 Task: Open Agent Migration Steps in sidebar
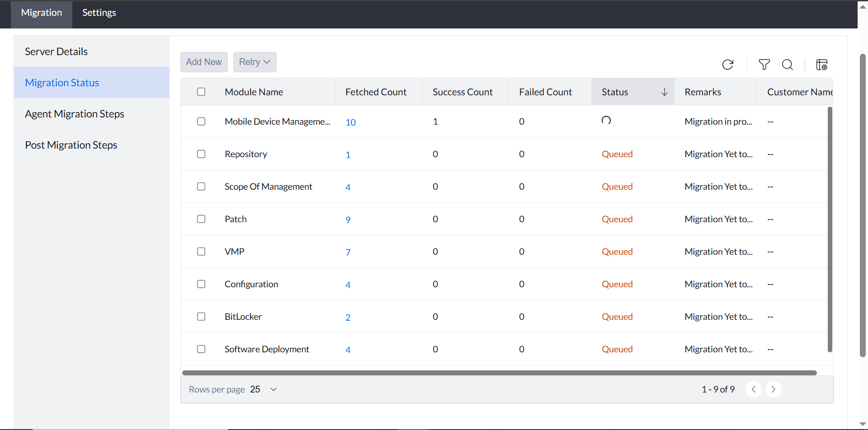75,114
